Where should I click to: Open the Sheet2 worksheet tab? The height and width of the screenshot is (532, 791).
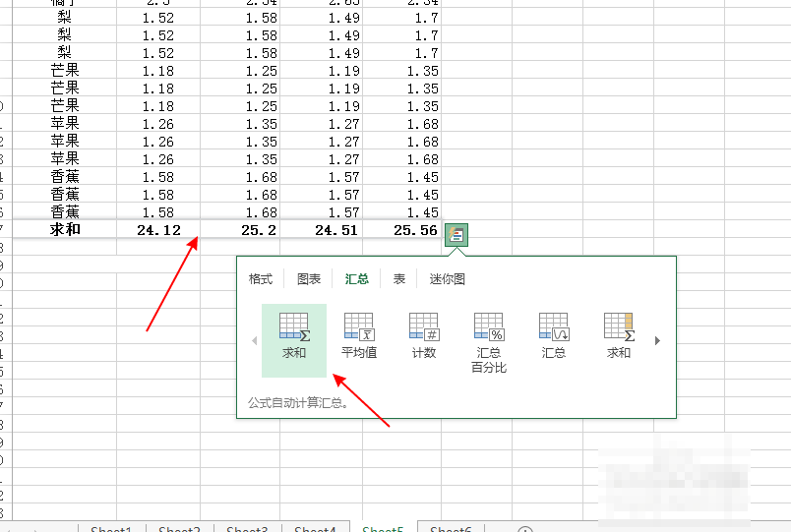click(179, 527)
